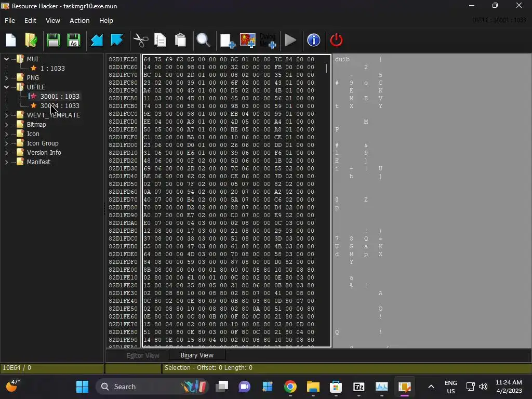Show hidden icons in the system tray

(431, 387)
